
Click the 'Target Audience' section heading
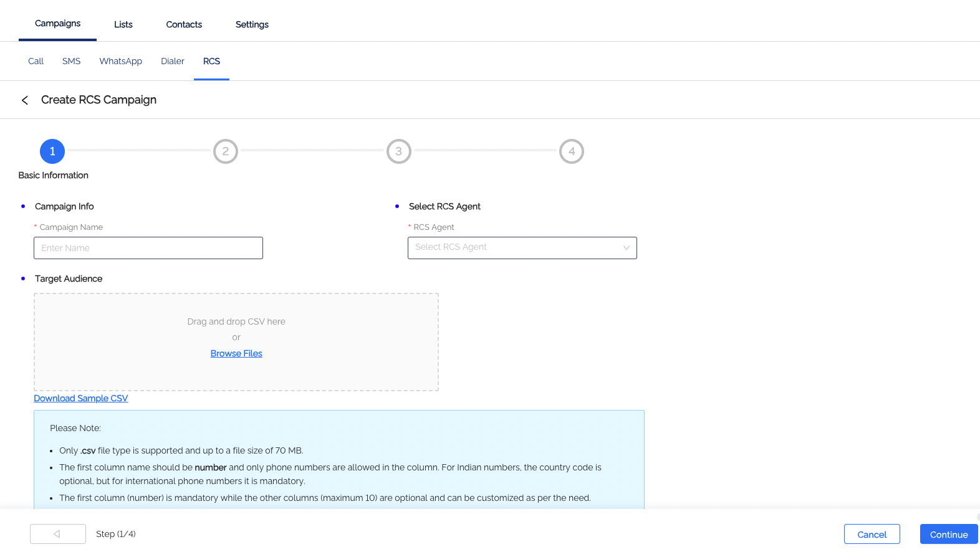pyautogui.click(x=69, y=278)
